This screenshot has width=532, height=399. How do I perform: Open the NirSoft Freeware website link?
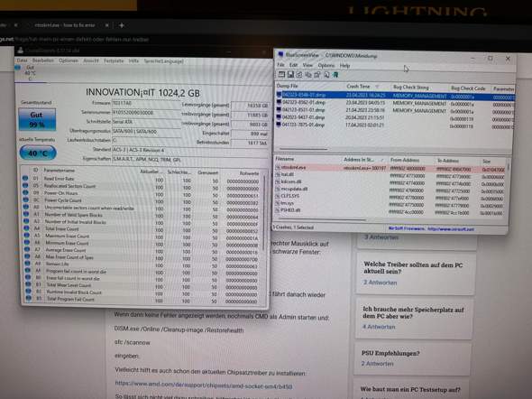431,229
